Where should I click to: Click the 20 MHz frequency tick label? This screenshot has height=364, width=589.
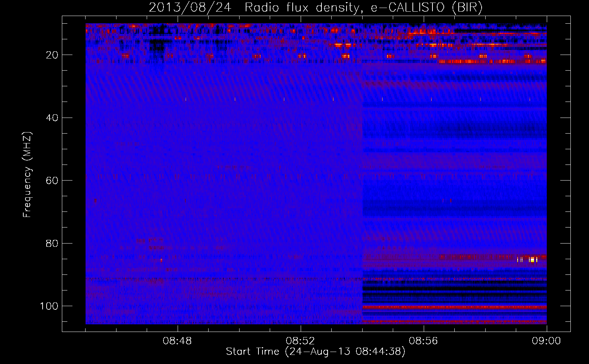52,55
